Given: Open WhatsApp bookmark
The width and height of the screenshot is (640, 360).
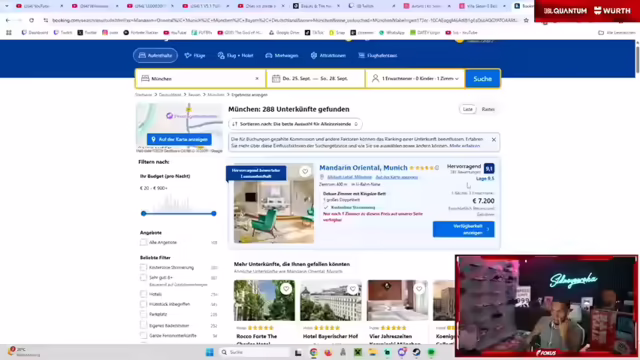Looking at the screenshot, I should pyautogui.click(x=392, y=33).
